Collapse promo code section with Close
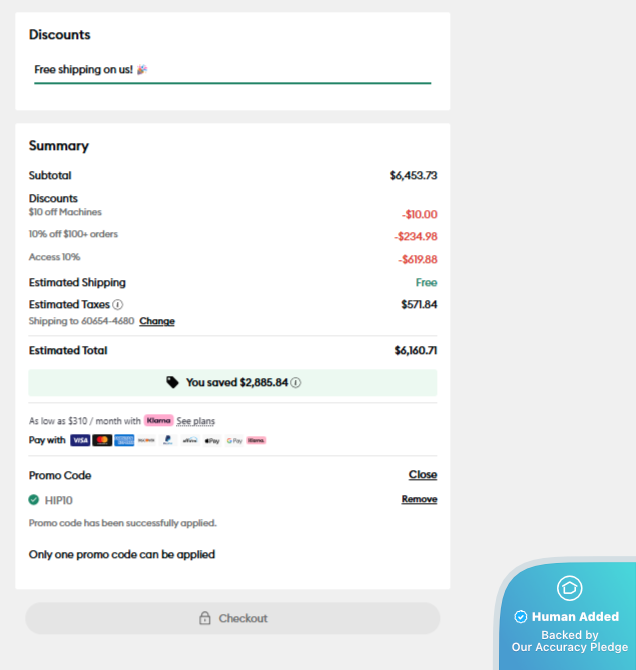 click(422, 475)
